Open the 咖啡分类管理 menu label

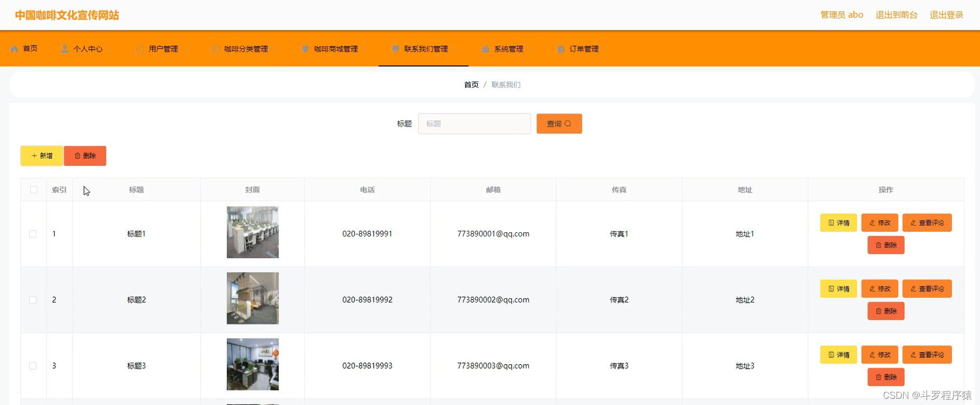pos(246,49)
